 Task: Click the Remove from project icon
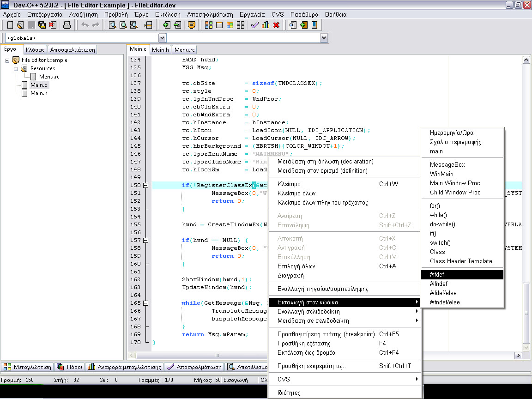177,25
